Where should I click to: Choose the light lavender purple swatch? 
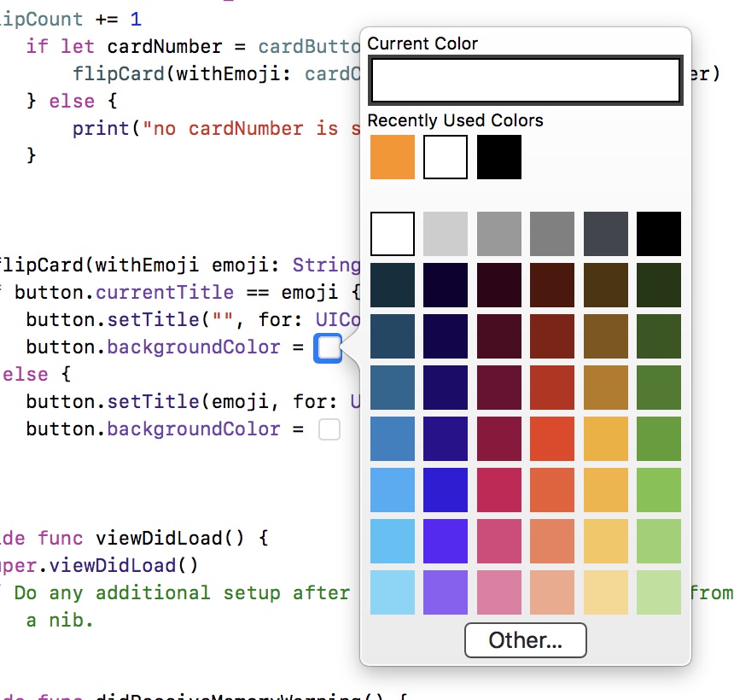(x=446, y=592)
